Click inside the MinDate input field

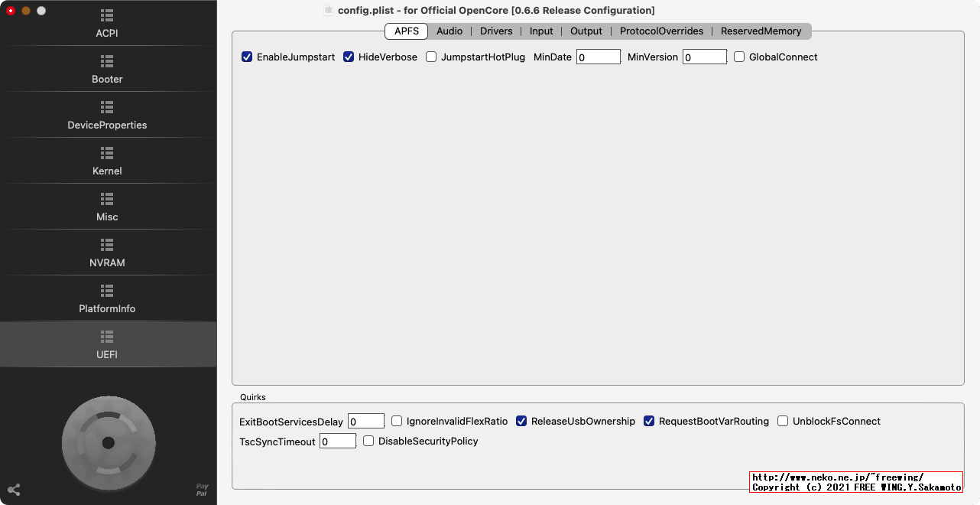click(598, 57)
